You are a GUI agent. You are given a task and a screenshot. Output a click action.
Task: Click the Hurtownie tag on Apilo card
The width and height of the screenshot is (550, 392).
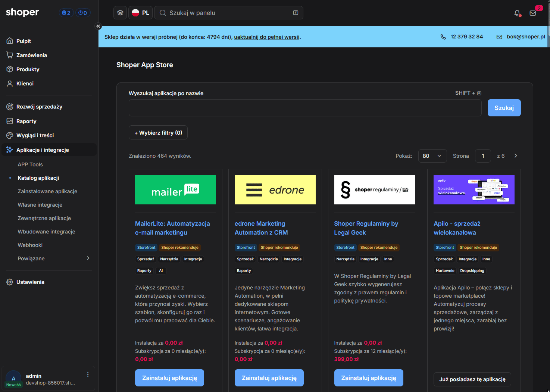pos(445,270)
